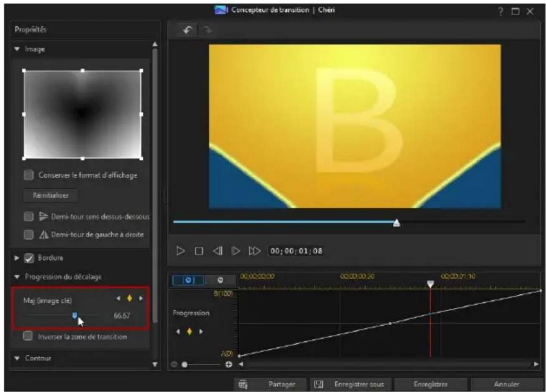Click the help question mark icon
The image size is (546, 392).
point(501,11)
